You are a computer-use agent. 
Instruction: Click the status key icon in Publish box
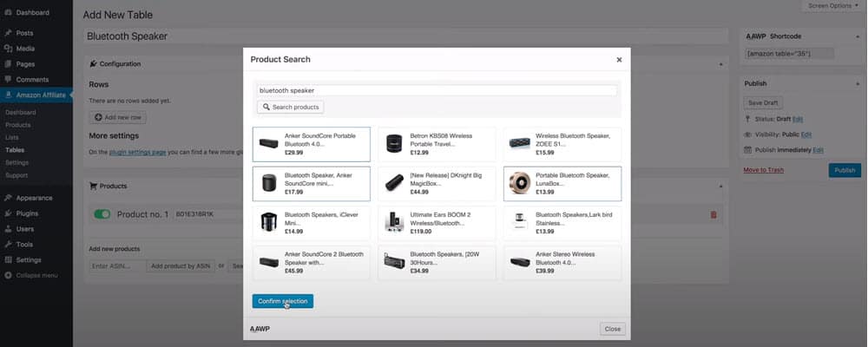tap(747, 119)
